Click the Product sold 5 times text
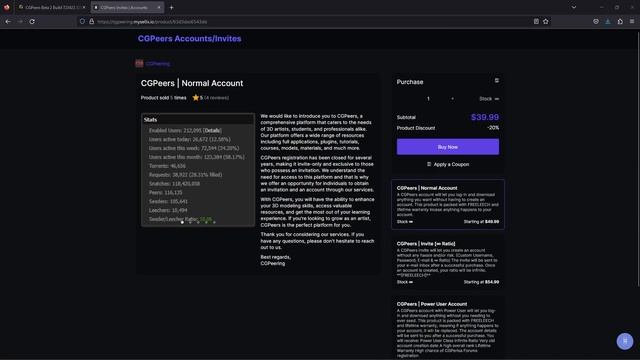Screen dimensions: 640x360 pos(163,98)
